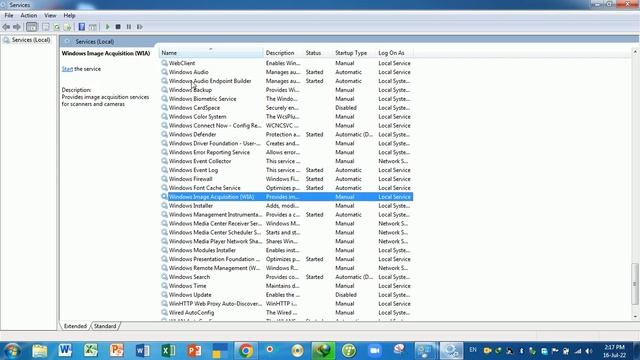Image resolution: width=640 pixels, height=360 pixels.
Task: Click the volume icon in system tray
Action: (589, 351)
